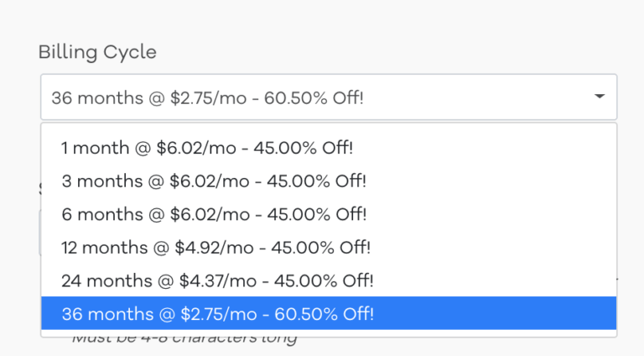Viewport: 644px width, 356px height.
Task: Pick the $4.37/mo two-year plan
Action: tap(329, 280)
